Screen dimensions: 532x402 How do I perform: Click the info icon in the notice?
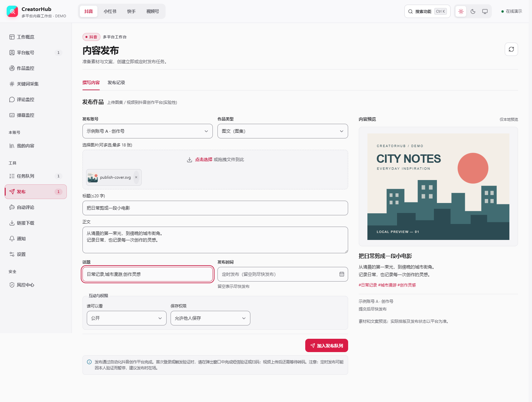click(89, 362)
